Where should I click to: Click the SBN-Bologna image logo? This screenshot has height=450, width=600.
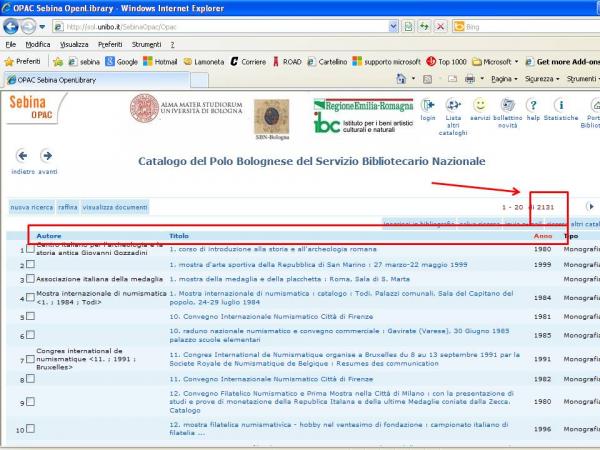[272, 119]
